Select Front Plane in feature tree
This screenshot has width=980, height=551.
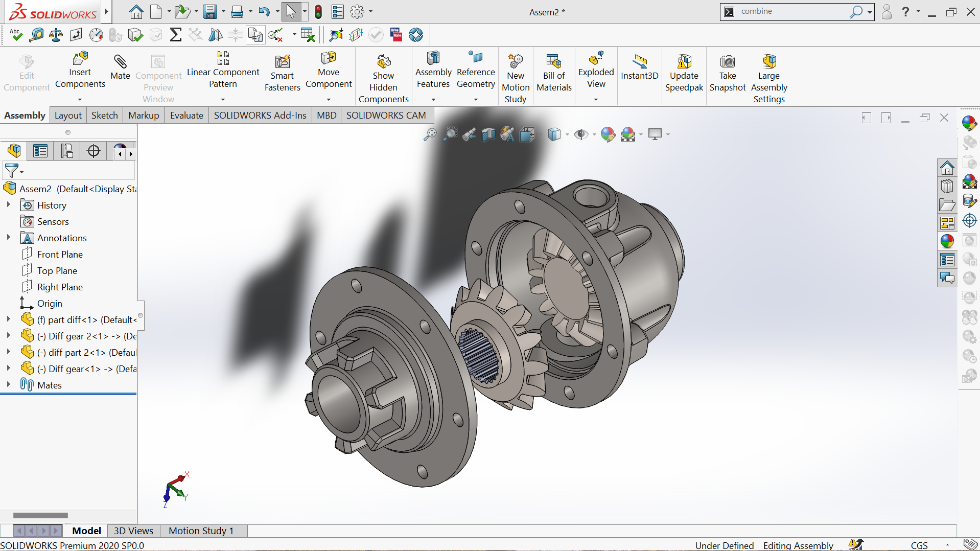point(60,254)
